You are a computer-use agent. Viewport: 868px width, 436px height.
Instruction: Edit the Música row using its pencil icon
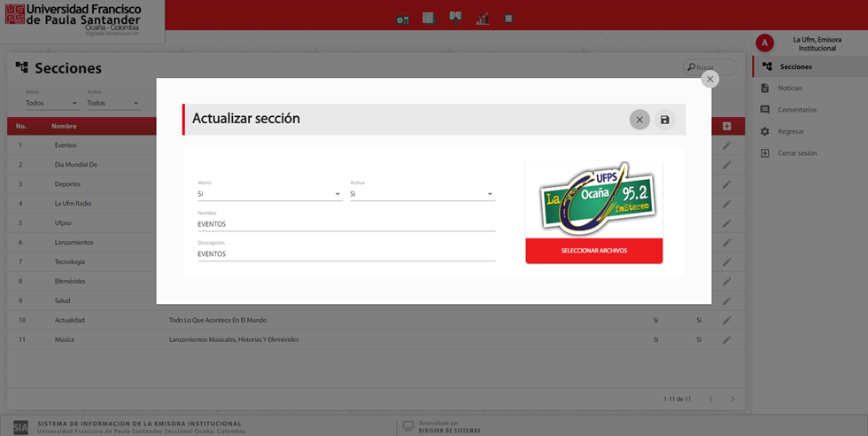(726, 339)
